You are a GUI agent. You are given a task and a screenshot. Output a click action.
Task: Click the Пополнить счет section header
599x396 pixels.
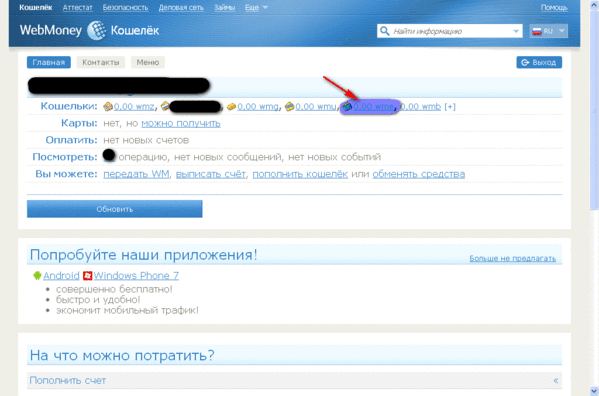pyautogui.click(x=294, y=380)
